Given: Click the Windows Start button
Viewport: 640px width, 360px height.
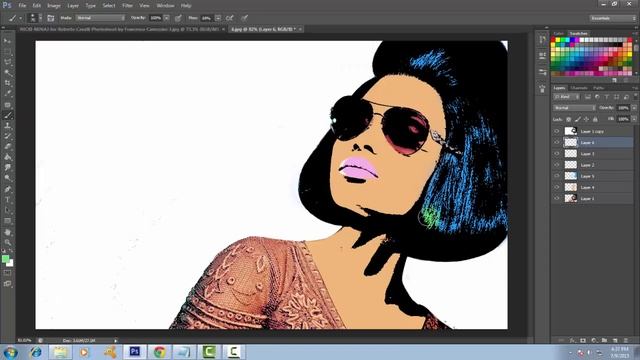Looking at the screenshot, I should pos(10,352).
